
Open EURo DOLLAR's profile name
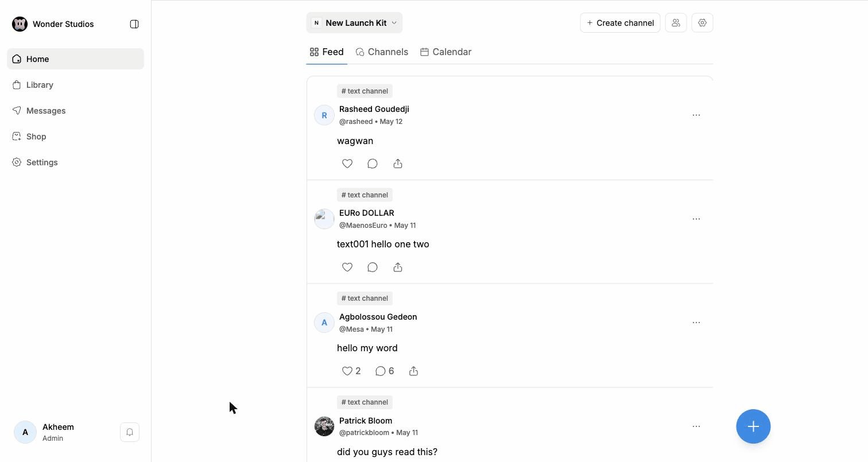tap(367, 213)
